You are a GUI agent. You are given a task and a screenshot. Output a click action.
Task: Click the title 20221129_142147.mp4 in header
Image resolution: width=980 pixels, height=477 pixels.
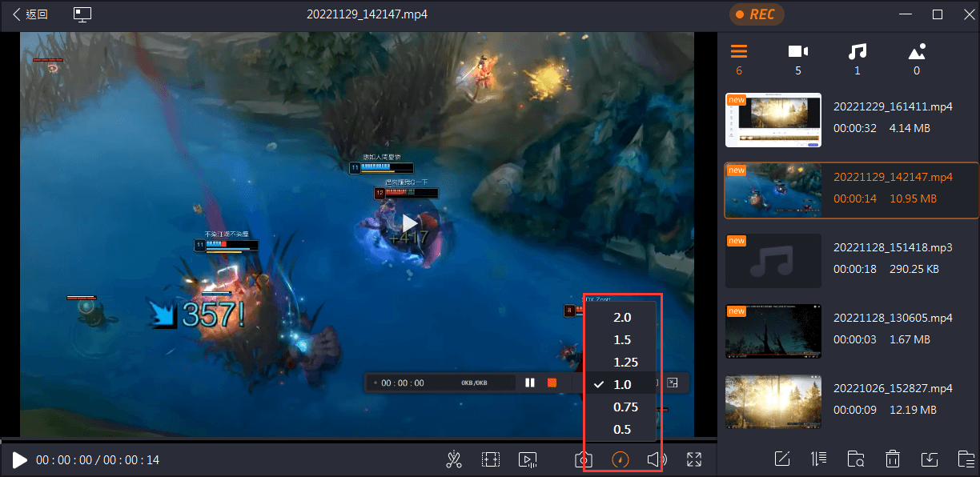[x=367, y=14]
